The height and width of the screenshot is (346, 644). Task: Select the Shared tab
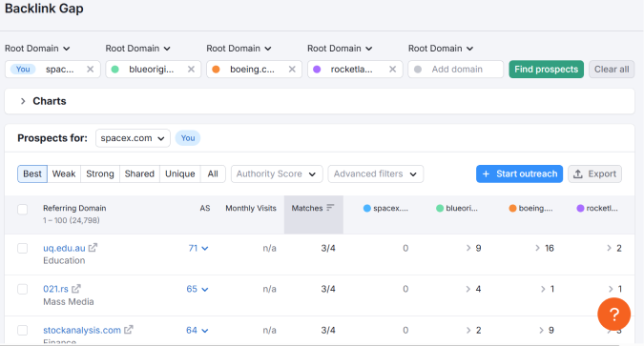point(139,174)
